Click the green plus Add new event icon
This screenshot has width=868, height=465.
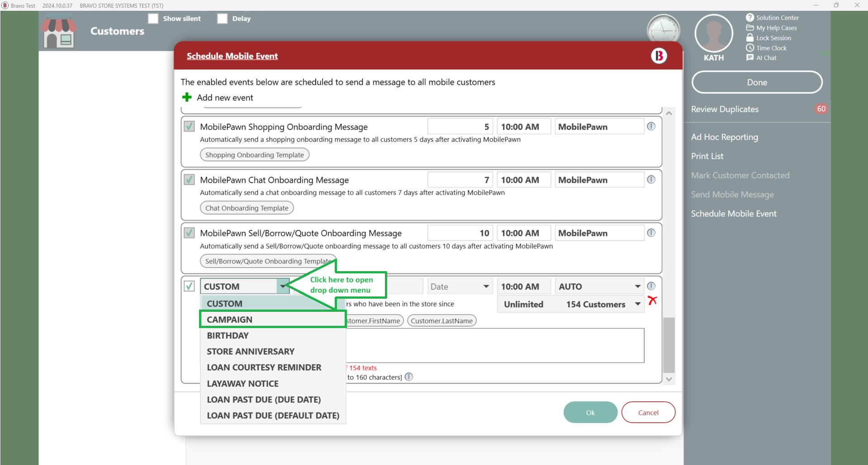point(187,97)
